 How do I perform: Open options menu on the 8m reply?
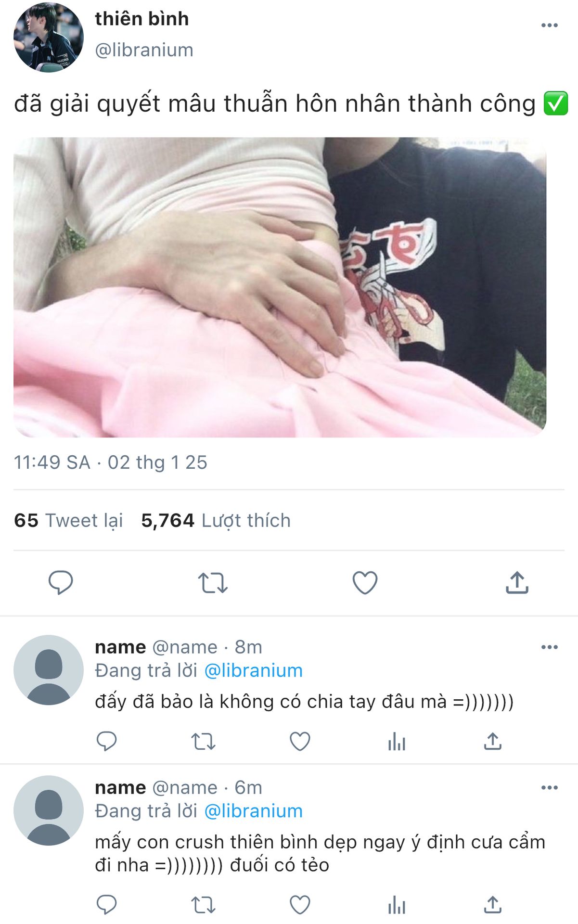click(549, 647)
